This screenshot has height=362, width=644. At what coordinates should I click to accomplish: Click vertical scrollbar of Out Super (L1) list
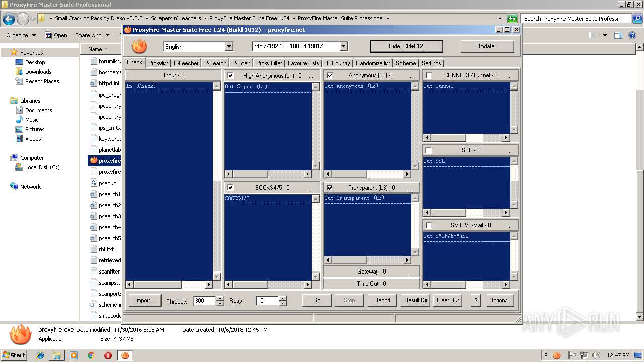click(315, 126)
